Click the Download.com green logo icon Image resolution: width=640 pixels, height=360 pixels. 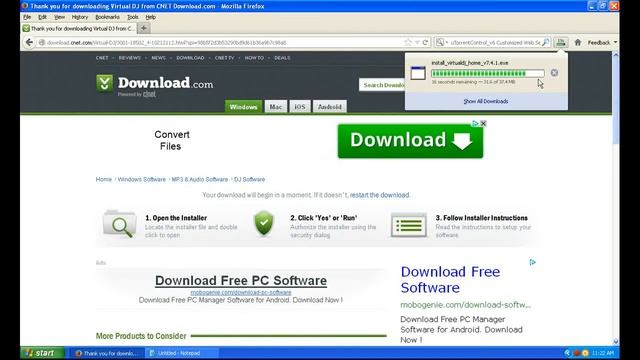[x=104, y=83]
